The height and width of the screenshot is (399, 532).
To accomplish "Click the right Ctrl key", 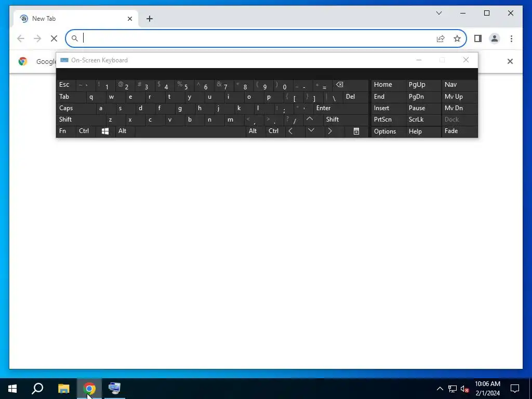I will [x=275, y=131].
